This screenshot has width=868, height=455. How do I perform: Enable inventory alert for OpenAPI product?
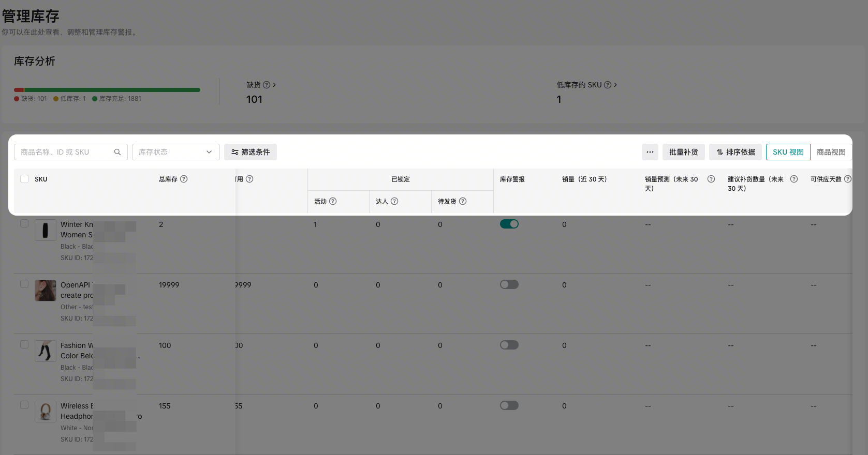(509, 284)
